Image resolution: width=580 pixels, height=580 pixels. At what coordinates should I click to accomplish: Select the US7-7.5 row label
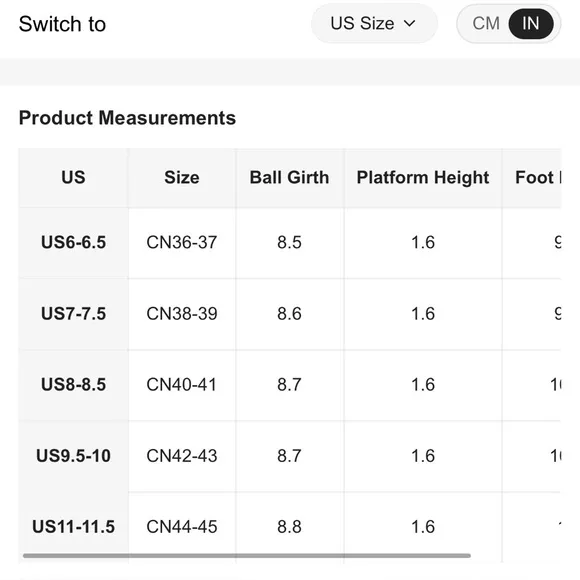pos(73,314)
